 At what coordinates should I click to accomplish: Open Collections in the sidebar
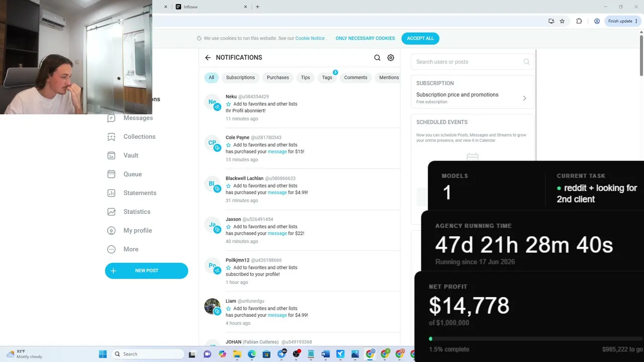(x=131, y=137)
